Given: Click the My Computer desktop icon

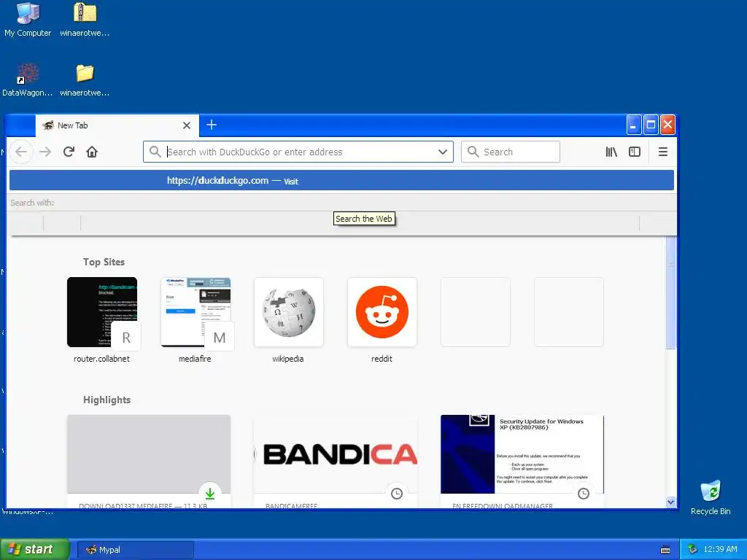Looking at the screenshot, I should [28, 20].
